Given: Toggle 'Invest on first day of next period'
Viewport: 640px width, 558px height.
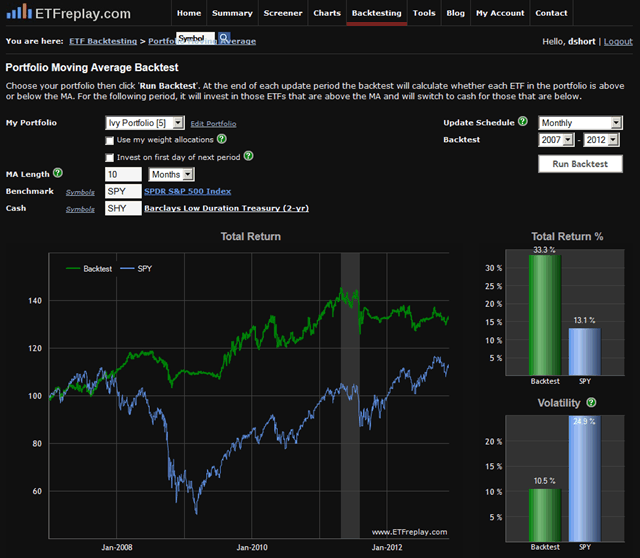Looking at the screenshot, I should point(109,158).
